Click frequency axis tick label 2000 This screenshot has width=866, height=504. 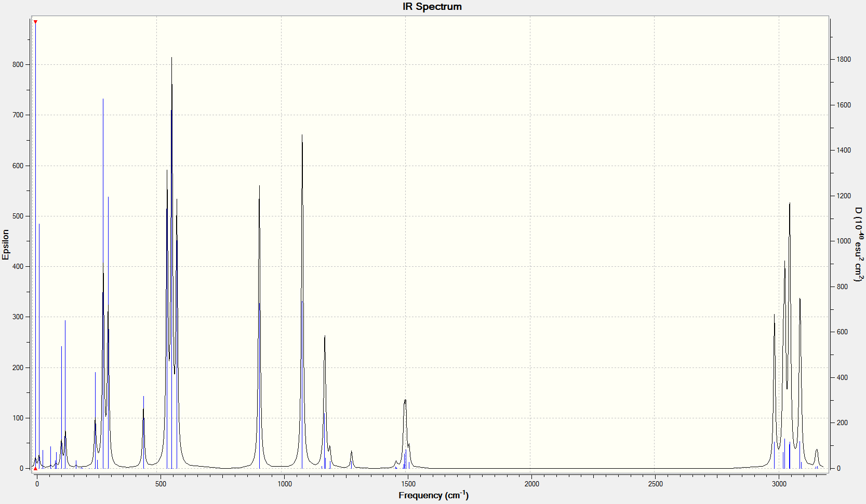[x=532, y=484]
